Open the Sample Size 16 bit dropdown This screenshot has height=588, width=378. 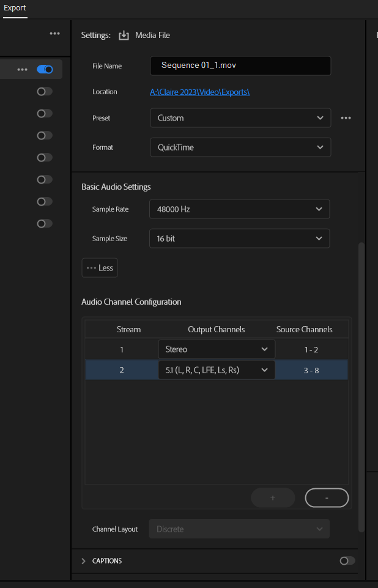click(239, 239)
